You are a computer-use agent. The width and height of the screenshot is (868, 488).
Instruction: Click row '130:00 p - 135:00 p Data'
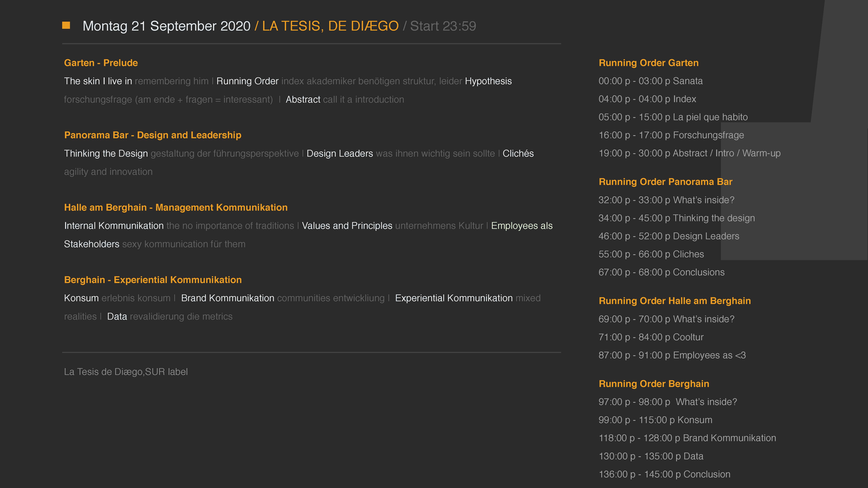point(651,456)
